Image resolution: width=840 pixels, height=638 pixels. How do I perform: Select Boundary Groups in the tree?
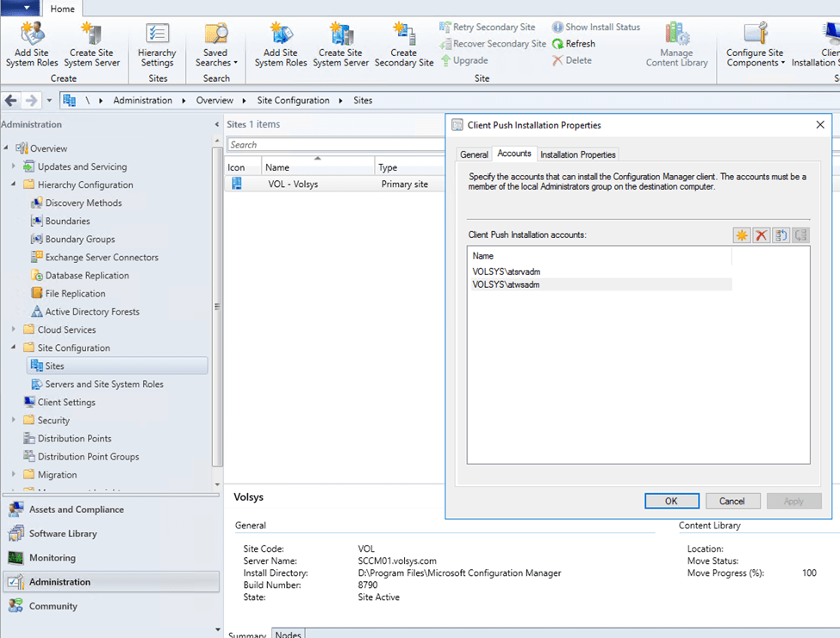click(x=80, y=240)
